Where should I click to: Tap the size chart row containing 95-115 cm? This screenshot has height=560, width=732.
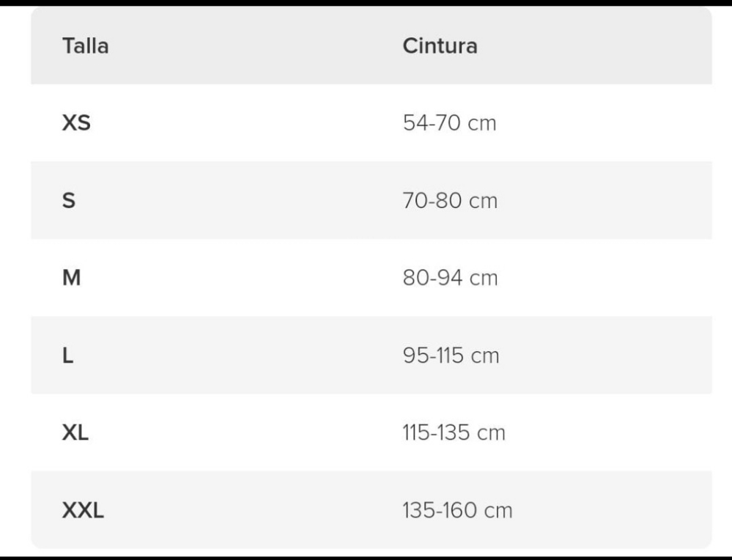(x=371, y=355)
